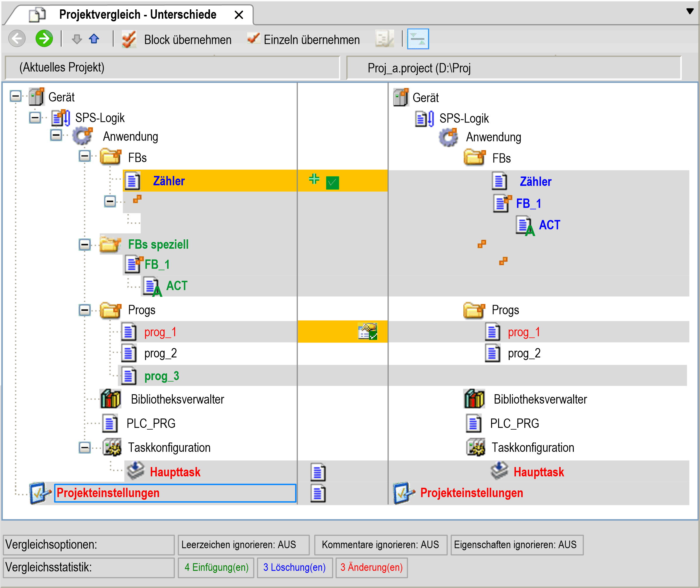Screen dimensions: 700x588
Task: Toggle the green checkmark in the Zähler row
Action: (332, 183)
